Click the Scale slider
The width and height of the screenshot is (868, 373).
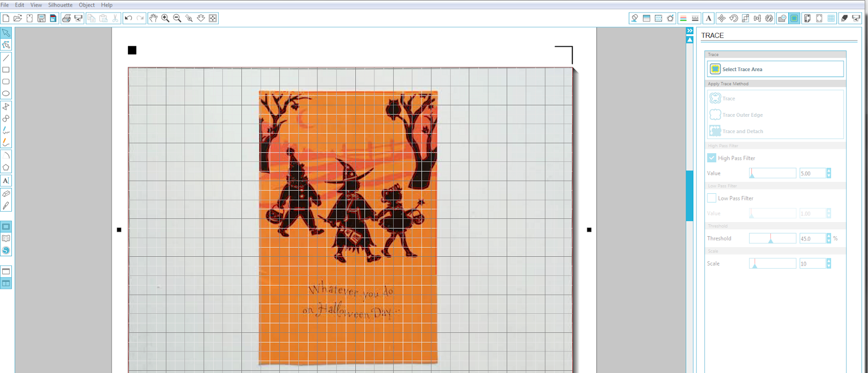pyautogui.click(x=773, y=263)
